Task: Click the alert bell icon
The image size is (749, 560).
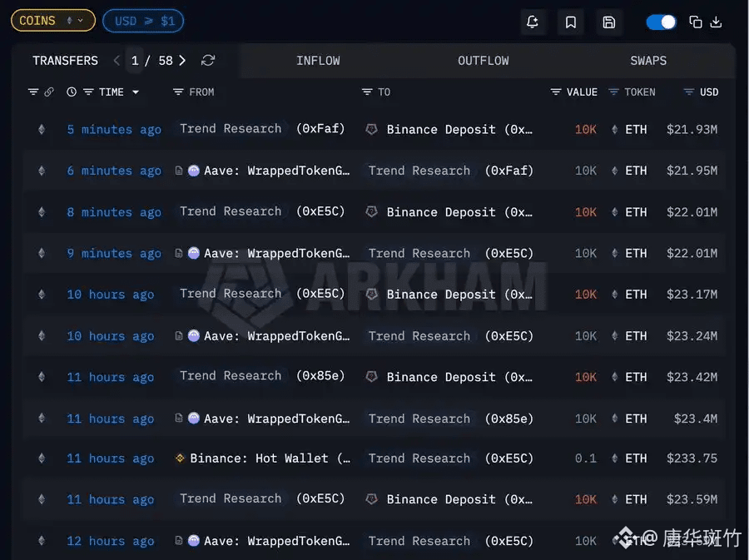Action: [x=533, y=22]
